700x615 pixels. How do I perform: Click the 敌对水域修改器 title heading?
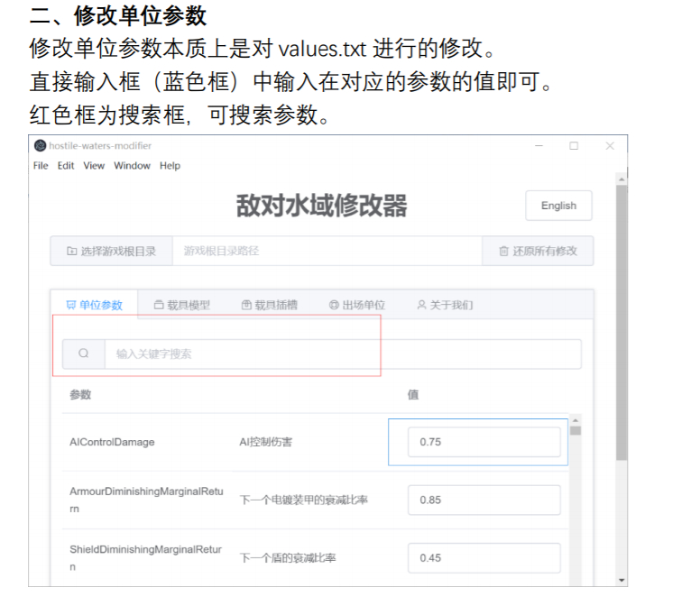(321, 206)
